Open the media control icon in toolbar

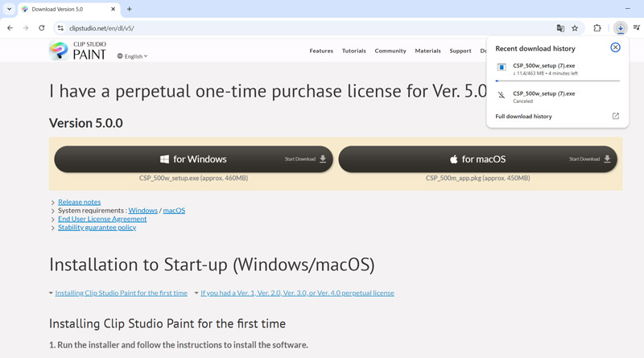pos(637,28)
